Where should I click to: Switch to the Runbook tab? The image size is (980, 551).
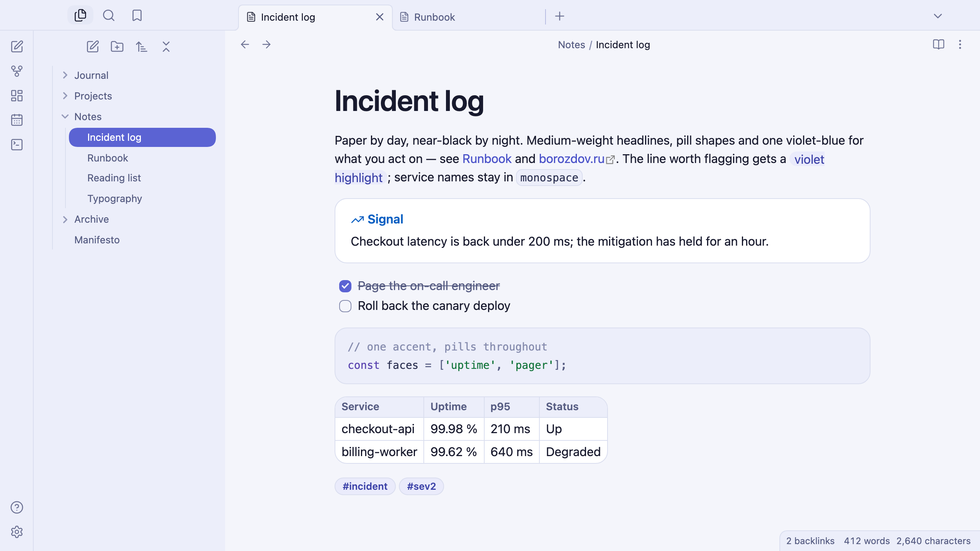(x=469, y=17)
